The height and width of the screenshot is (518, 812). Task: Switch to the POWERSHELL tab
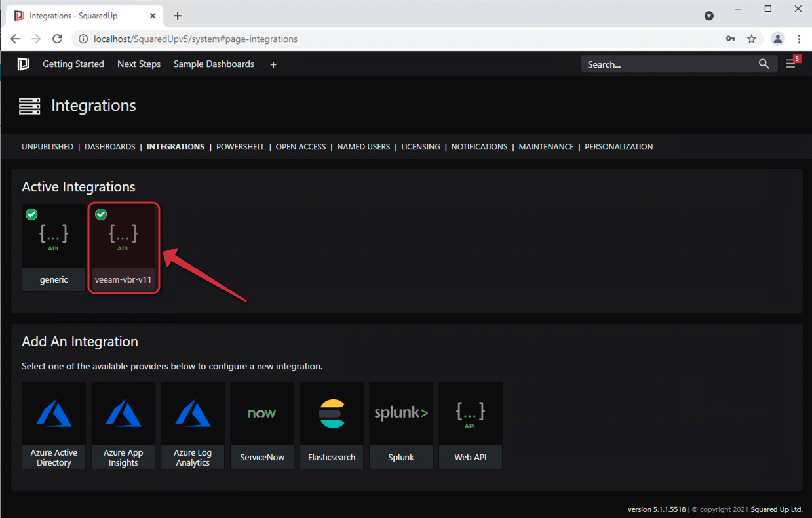(241, 147)
